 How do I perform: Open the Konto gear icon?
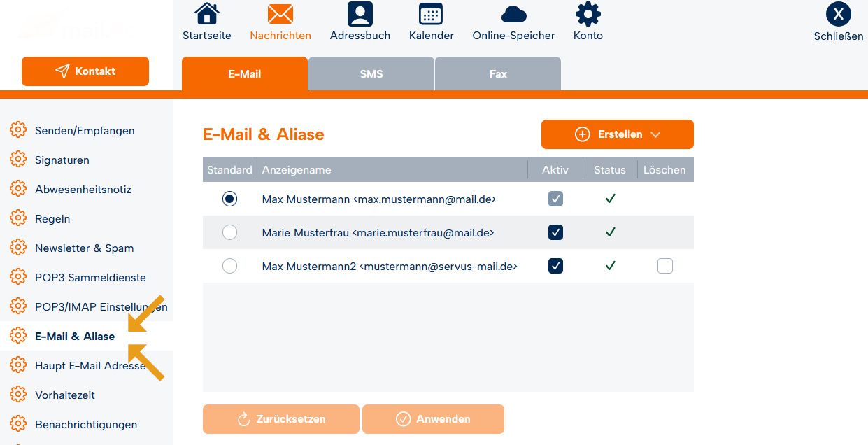(x=588, y=14)
